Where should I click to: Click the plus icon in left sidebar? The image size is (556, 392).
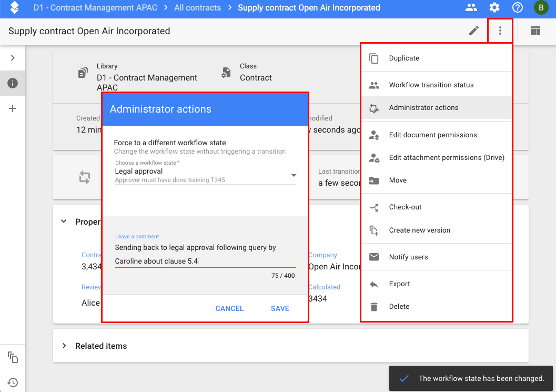pyautogui.click(x=13, y=108)
